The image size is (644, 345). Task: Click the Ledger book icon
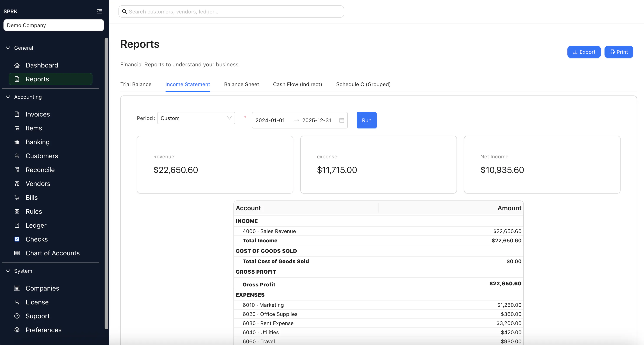tap(17, 225)
